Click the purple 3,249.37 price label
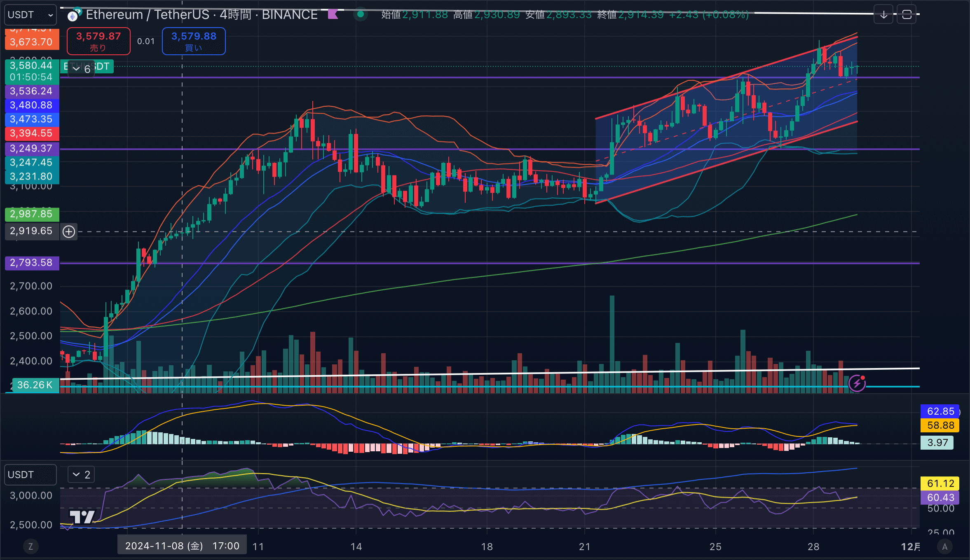This screenshot has width=970, height=560. click(32, 149)
